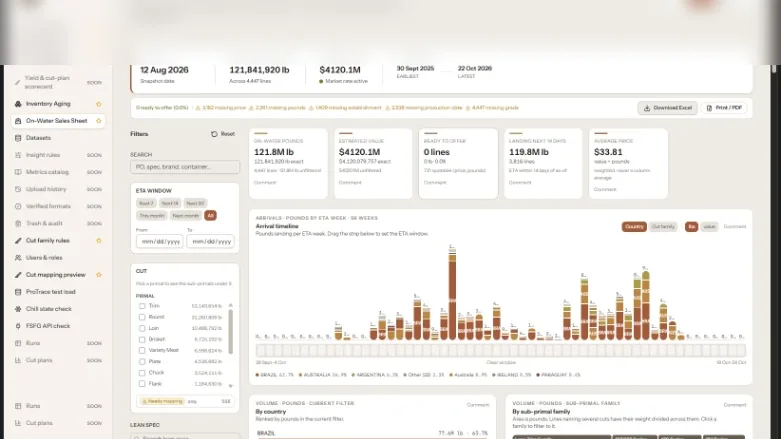Select the Next 14 ETA window chip
The image size is (781, 439).
coord(170,203)
